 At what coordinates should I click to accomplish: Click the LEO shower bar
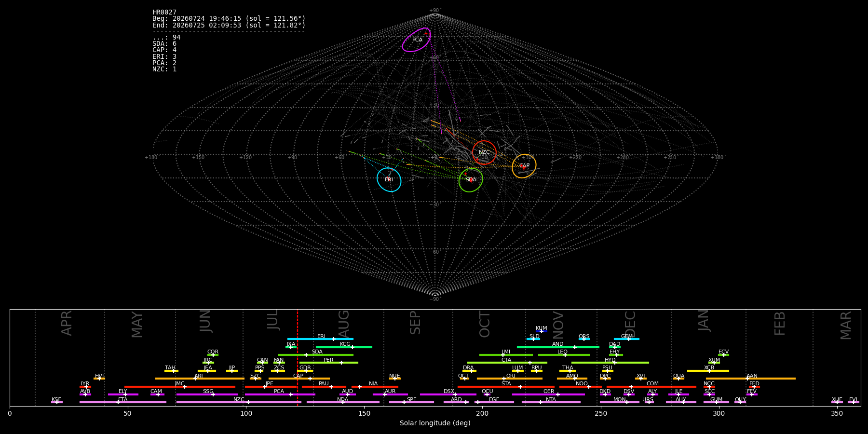pyautogui.click(x=564, y=355)
